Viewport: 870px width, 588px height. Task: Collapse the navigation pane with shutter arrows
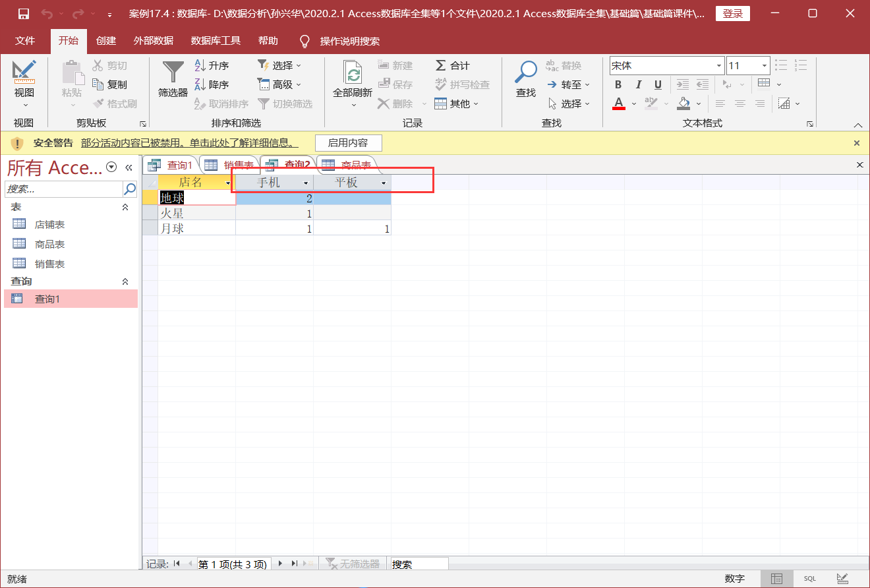click(129, 167)
